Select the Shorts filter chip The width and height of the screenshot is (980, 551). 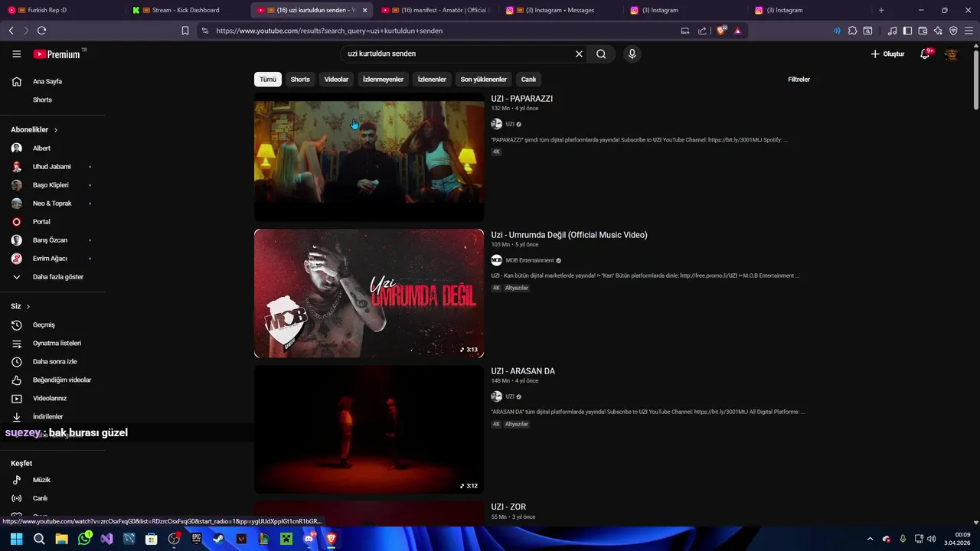click(x=300, y=80)
